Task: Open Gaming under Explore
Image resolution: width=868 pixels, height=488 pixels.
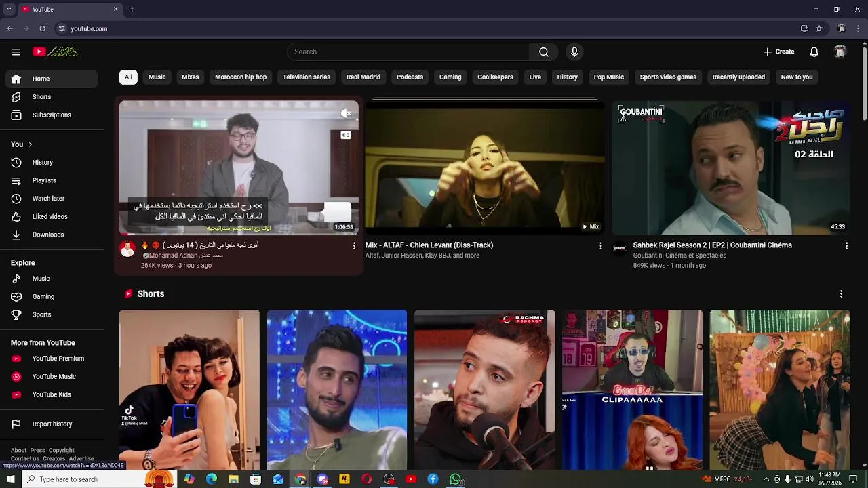Action: [x=52, y=297]
